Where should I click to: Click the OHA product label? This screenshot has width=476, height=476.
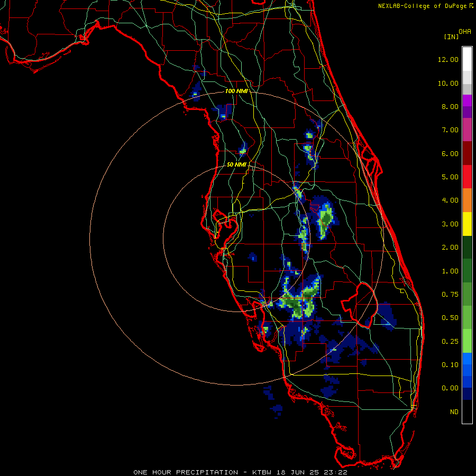tap(465, 31)
